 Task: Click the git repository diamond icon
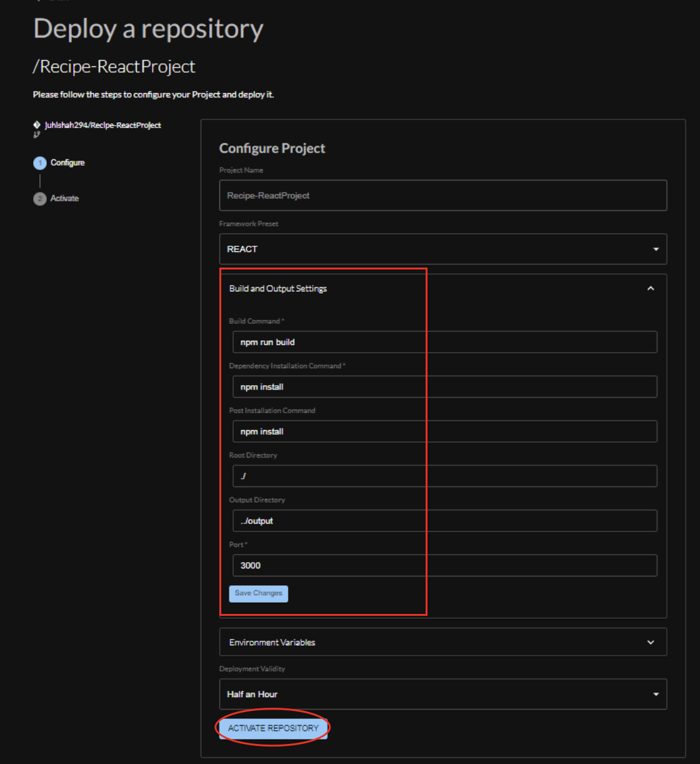point(37,125)
